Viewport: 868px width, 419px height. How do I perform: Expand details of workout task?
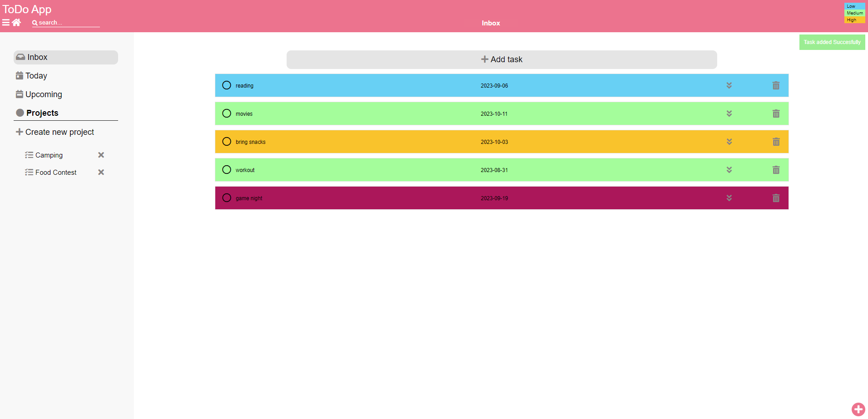[x=729, y=170]
